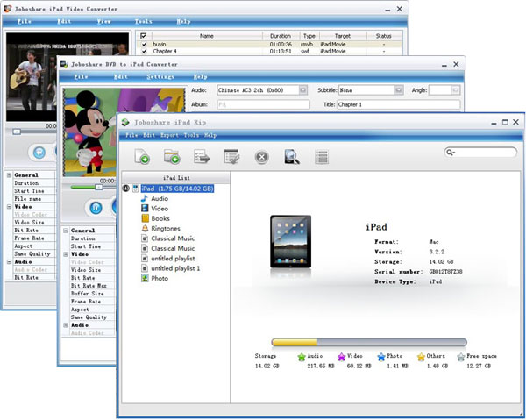The height and width of the screenshot is (420, 526).
Task: Collapse Video section in DVD to iPad Converter
Action: [x=66, y=254]
